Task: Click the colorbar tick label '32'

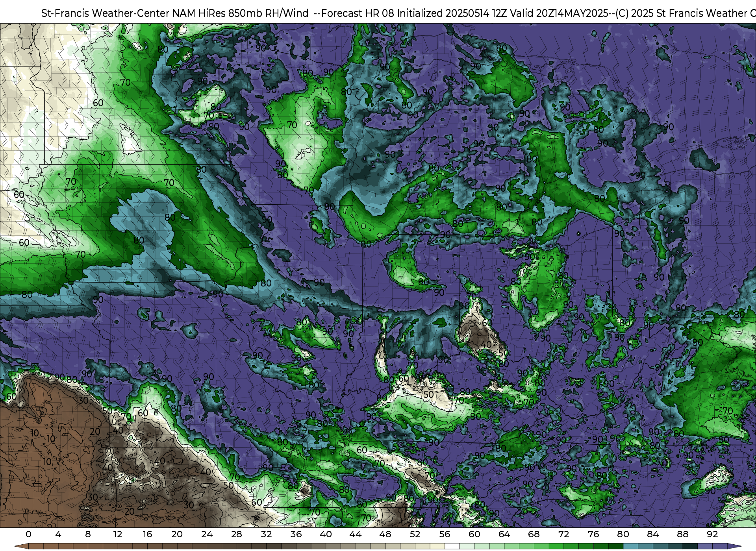Action: (x=266, y=534)
